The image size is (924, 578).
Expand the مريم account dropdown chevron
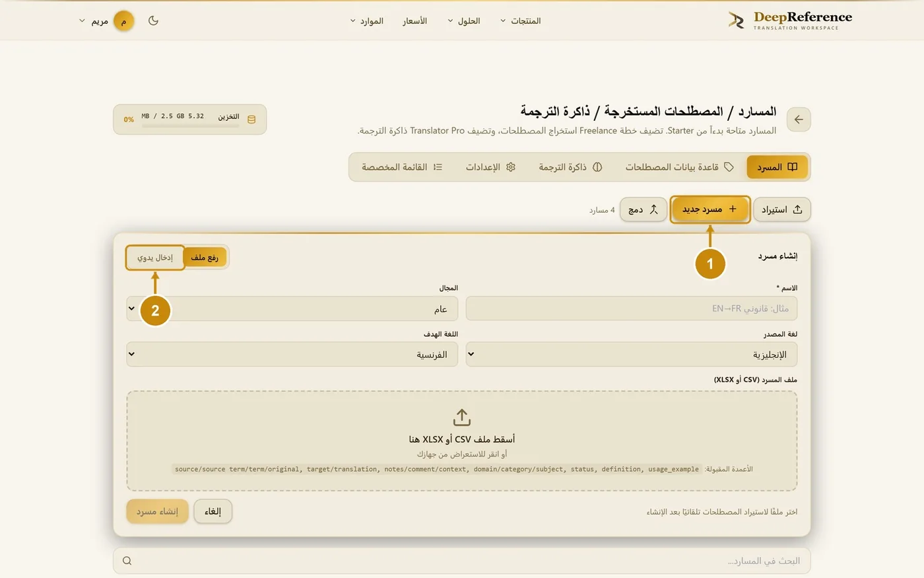82,21
